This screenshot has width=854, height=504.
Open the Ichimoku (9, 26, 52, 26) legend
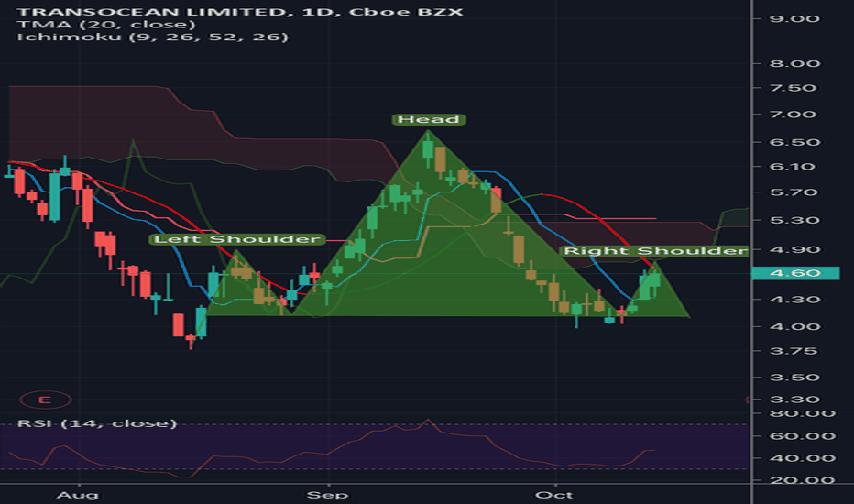(152, 37)
